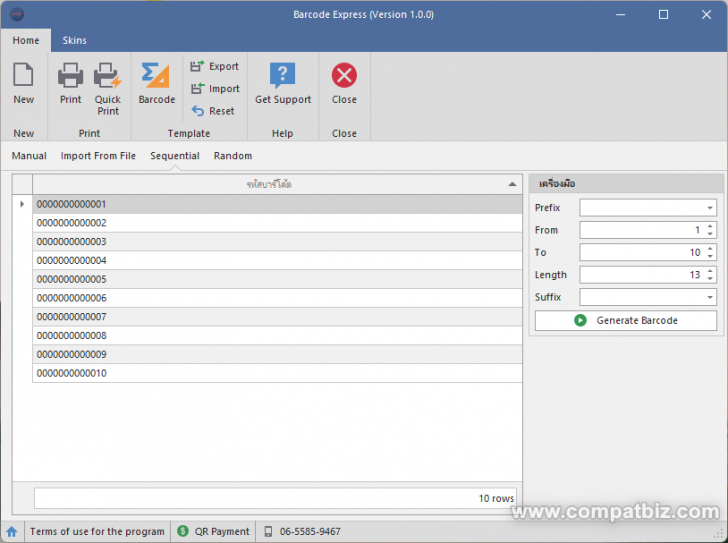
Task: Select row 0000000000010
Action: pos(277,373)
